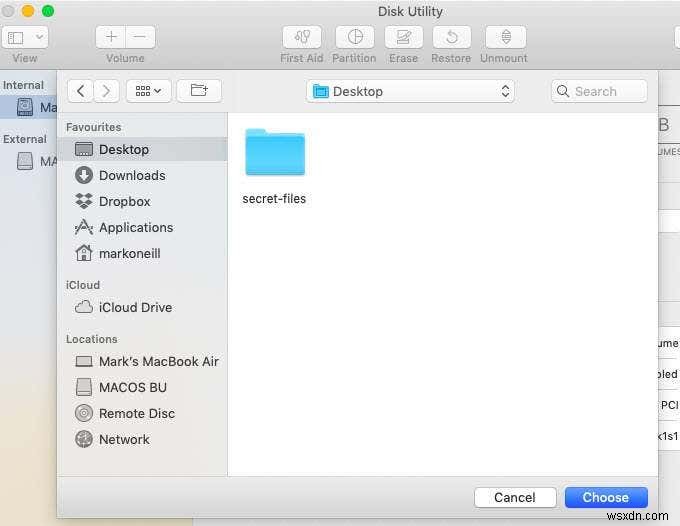
Task: Click the green zoom window button
Action: point(48,11)
